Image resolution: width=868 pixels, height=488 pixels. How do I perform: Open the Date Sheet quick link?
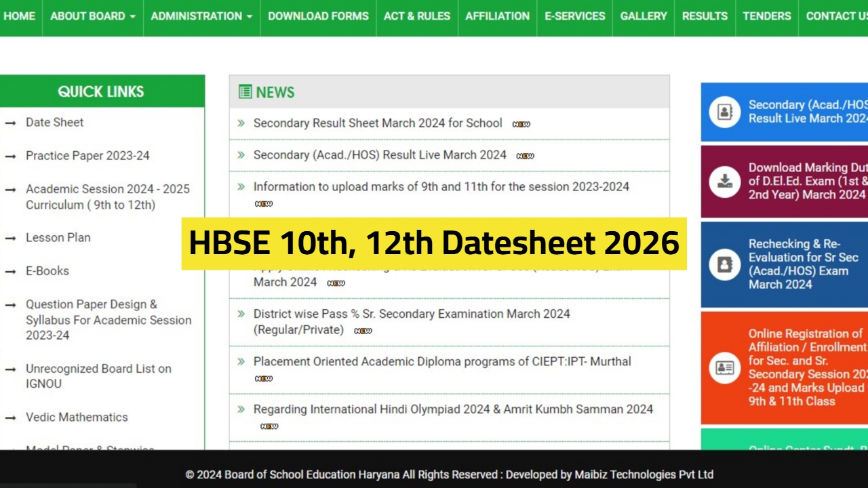[x=54, y=123]
